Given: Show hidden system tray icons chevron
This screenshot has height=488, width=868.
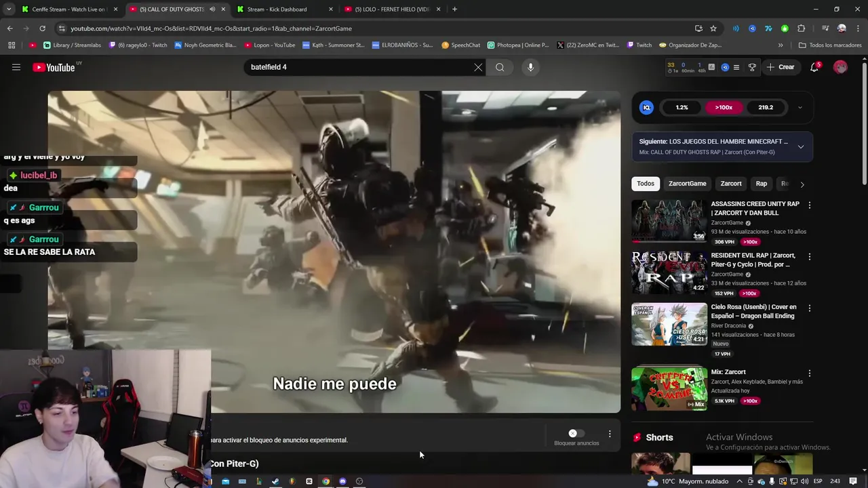Looking at the screenshot, I should pyautogui.click(x=739, y=481).
